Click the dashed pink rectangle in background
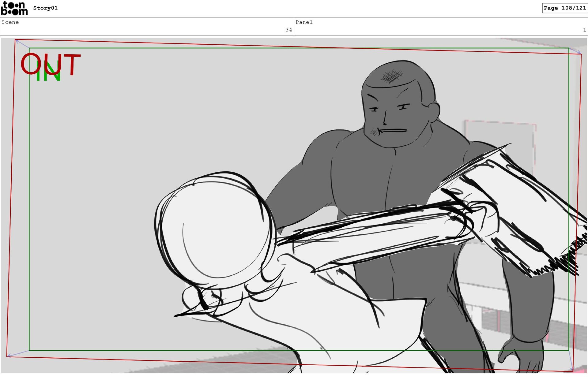 point(502,135)
